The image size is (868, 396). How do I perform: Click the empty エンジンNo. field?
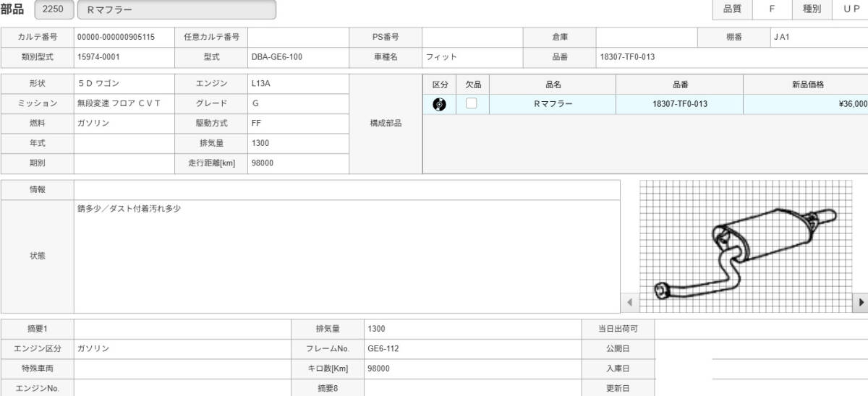click(182, 388)
